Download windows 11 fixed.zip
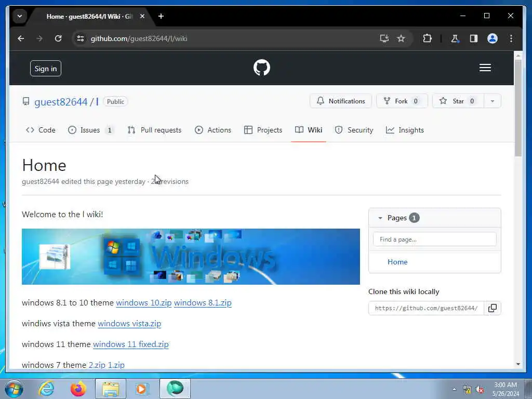 pos(130,344)
